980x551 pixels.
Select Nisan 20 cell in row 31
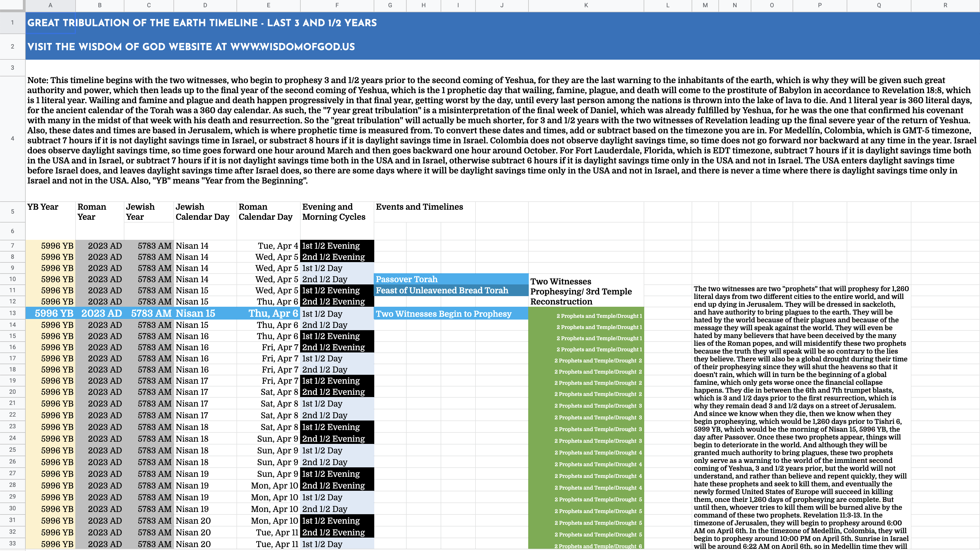(205, 521)
